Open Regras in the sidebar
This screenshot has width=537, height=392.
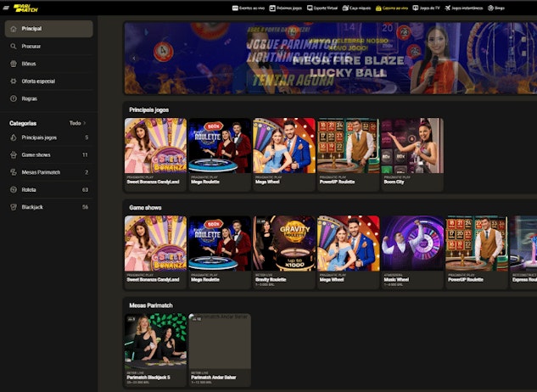48,98
